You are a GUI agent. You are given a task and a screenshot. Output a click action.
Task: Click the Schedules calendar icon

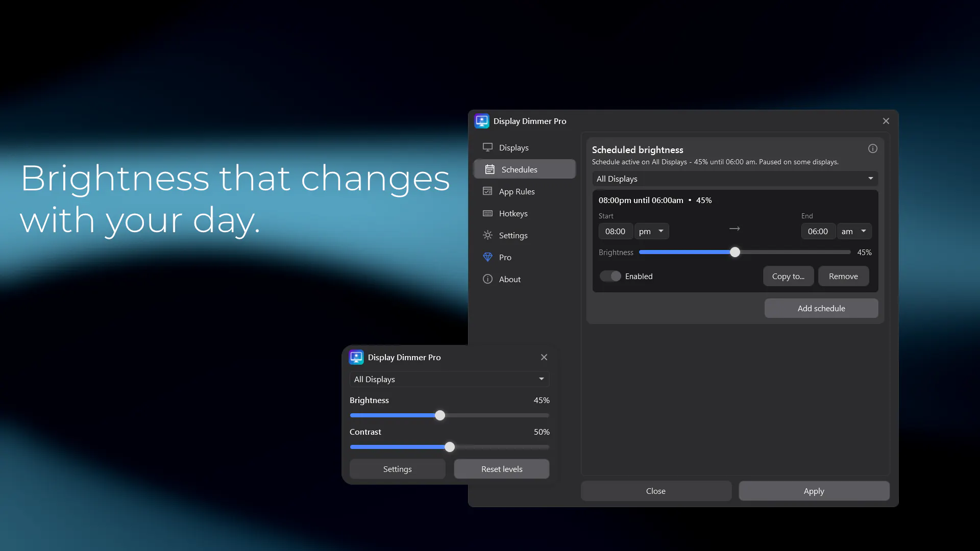(x=489, y=169)
